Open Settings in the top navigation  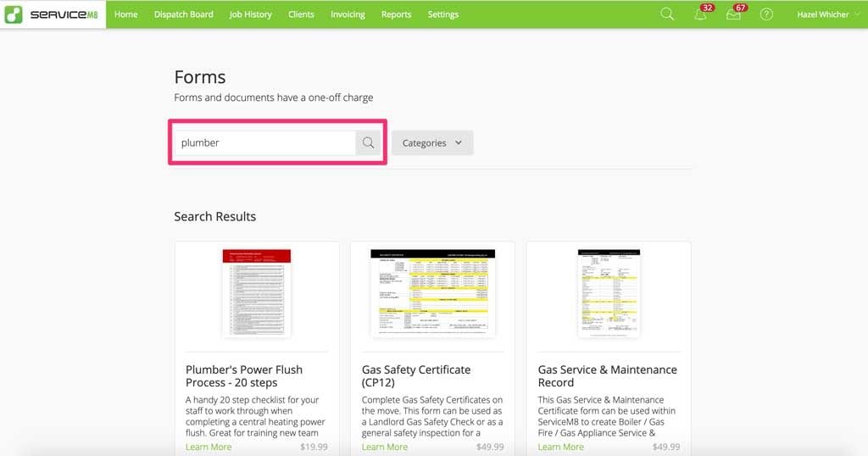tap(442, 14)
